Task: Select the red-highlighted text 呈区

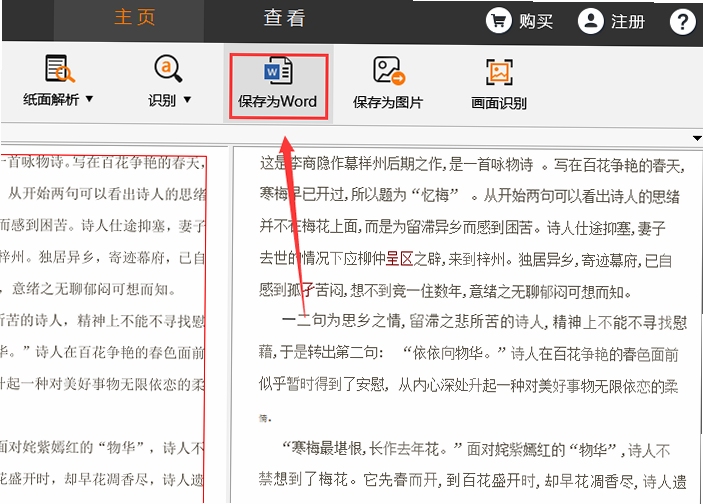Action: [399, 259]
